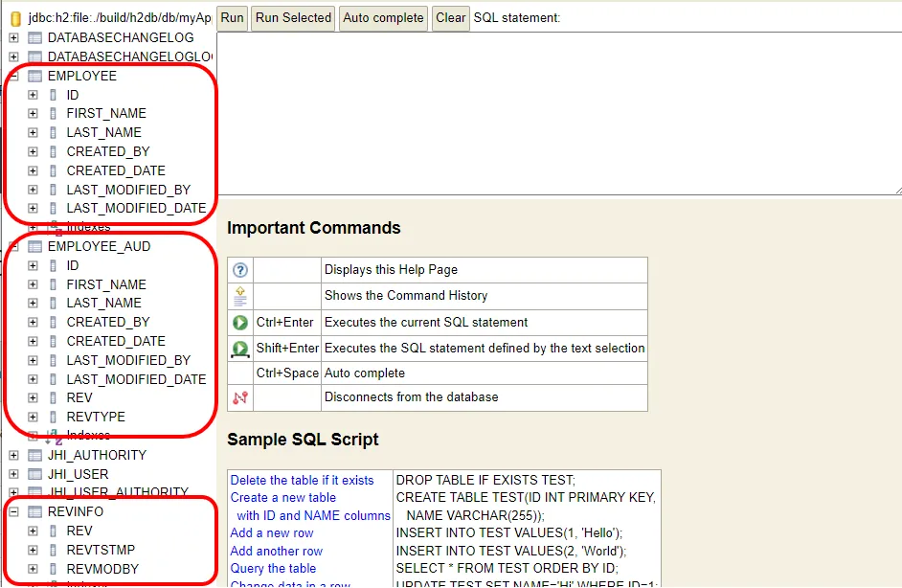Viewport: 902px width, 588px height.
Task: Collapse the REVINFO table node
Action: click(14, 511)
